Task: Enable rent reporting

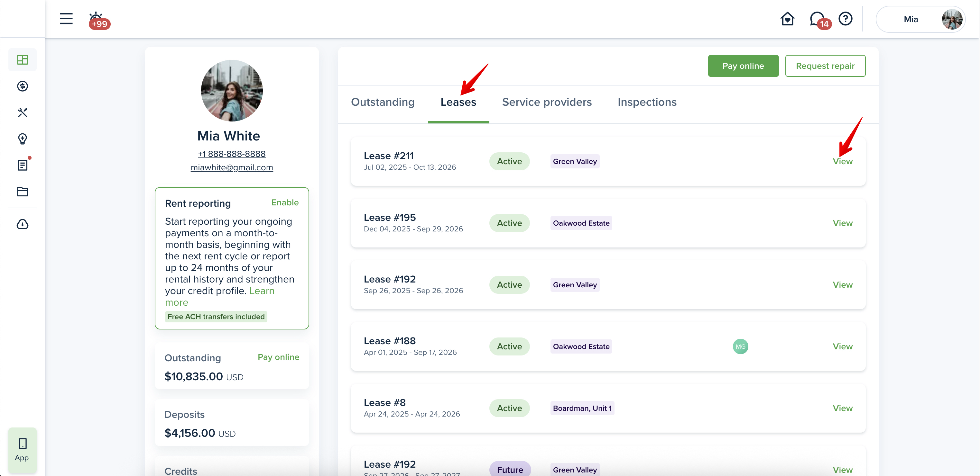Action: 284,202
